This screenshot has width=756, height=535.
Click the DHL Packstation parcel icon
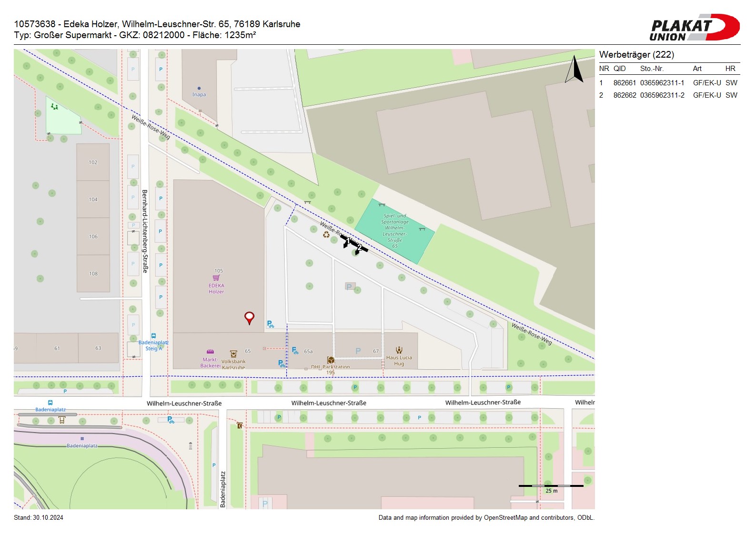tap(331, 360)
